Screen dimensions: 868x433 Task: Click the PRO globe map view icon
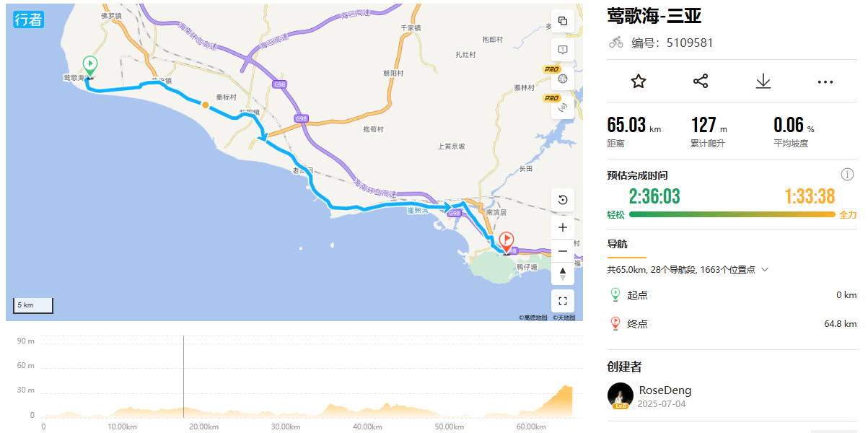[563, 79]
